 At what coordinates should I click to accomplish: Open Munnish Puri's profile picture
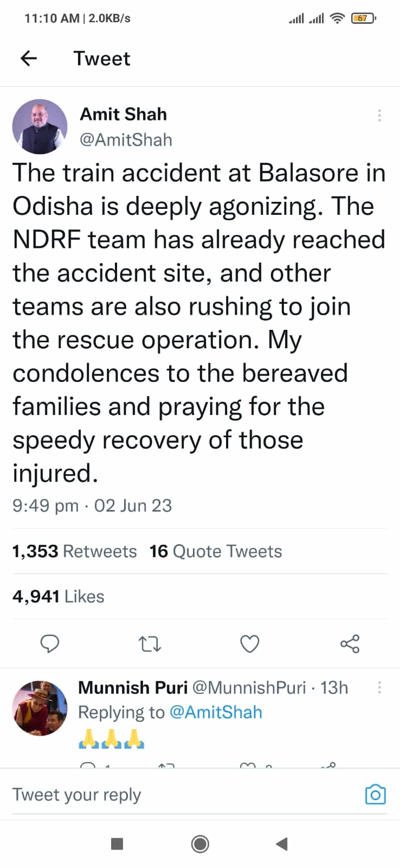[x=40, y=708]
